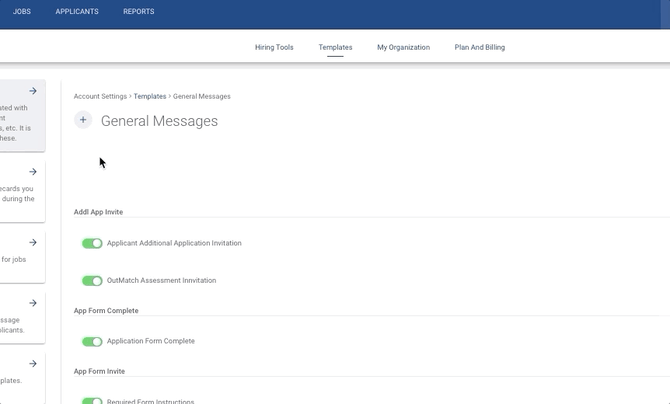Turn off OutMatch Assessment Innvitation toggle
670x404 pixels.
click(x=92, y=281)
